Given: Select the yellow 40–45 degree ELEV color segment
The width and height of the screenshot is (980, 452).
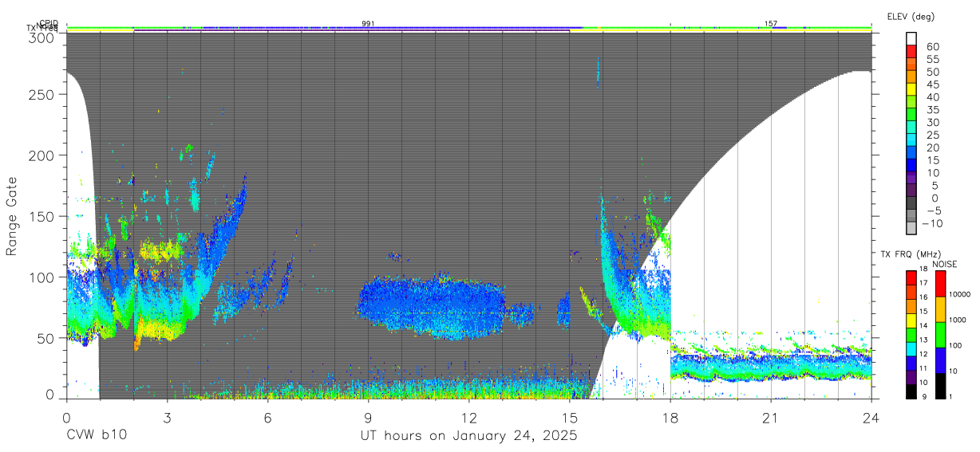Looking at the screenshot, I should 911,89.
